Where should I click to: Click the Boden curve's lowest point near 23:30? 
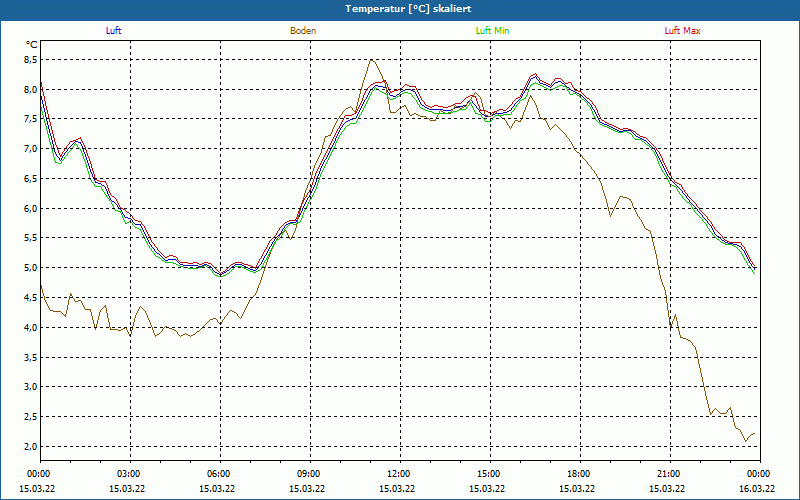coord(745,441)
